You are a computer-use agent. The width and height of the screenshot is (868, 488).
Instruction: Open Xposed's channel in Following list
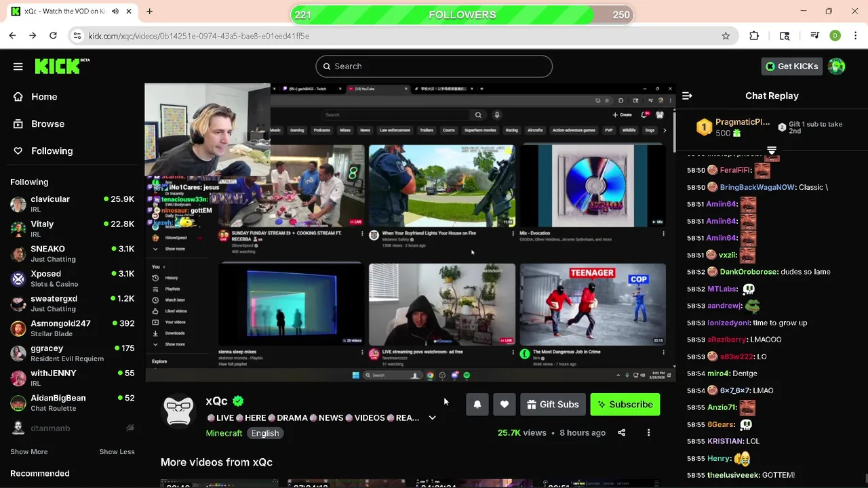(72, 279)
